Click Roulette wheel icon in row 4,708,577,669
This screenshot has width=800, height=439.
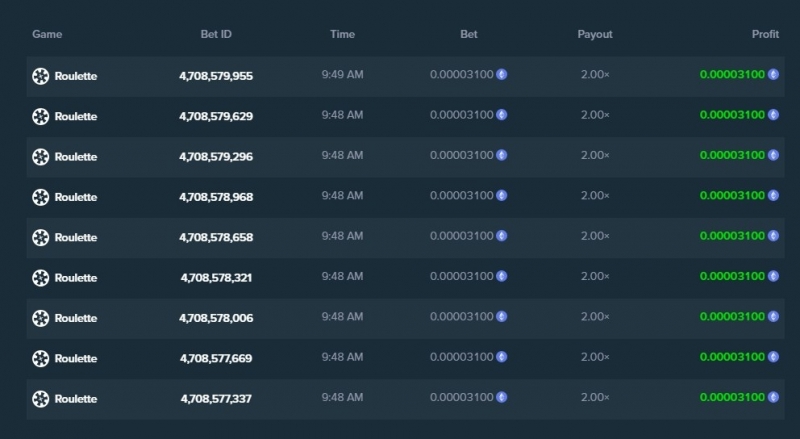click(x=41, y=358)
